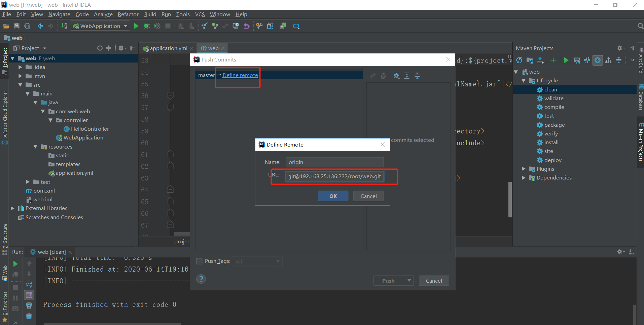Start debugging with the bug icon
644x325 pixels.
click(x=147, y=26)
